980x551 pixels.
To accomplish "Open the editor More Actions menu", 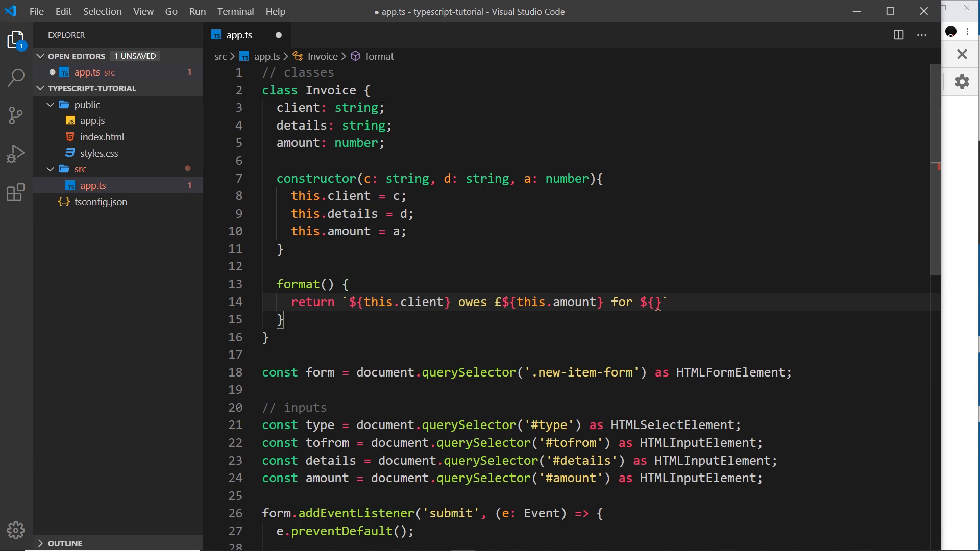I will [x=922, y=35].
